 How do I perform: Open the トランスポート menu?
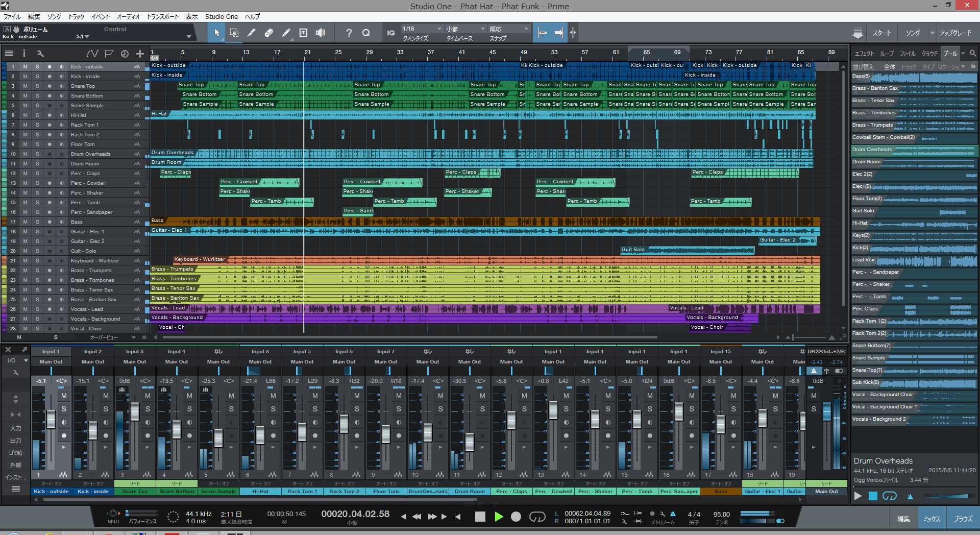pyautogui.click(x=163, y=16)
